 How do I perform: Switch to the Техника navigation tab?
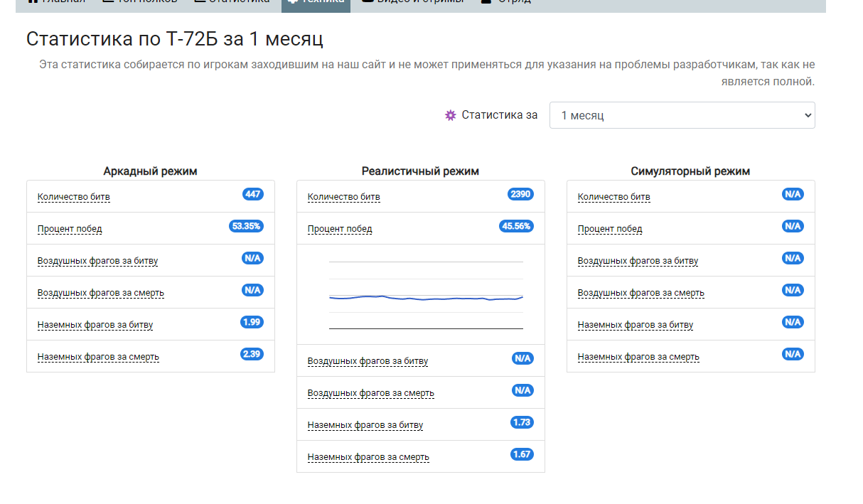(x=316, y=2)
